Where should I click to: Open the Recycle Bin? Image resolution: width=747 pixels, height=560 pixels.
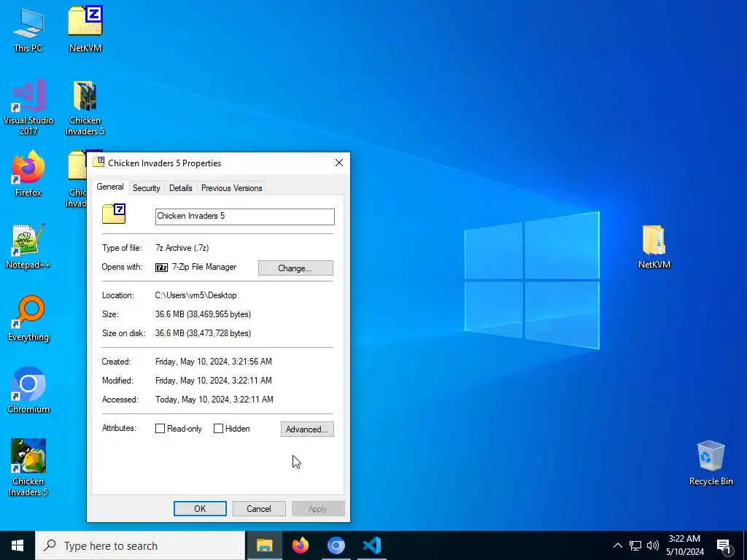(x=711, y=463)
